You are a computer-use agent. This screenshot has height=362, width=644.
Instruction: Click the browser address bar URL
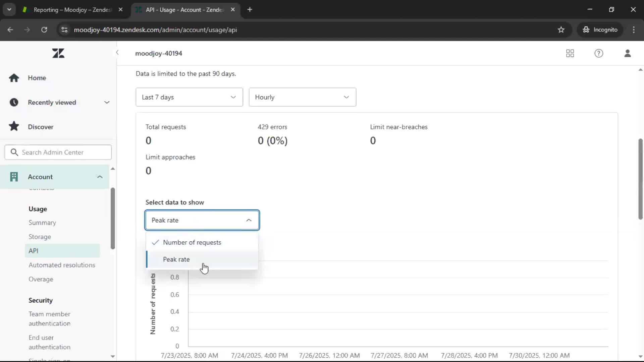(155, 30)
